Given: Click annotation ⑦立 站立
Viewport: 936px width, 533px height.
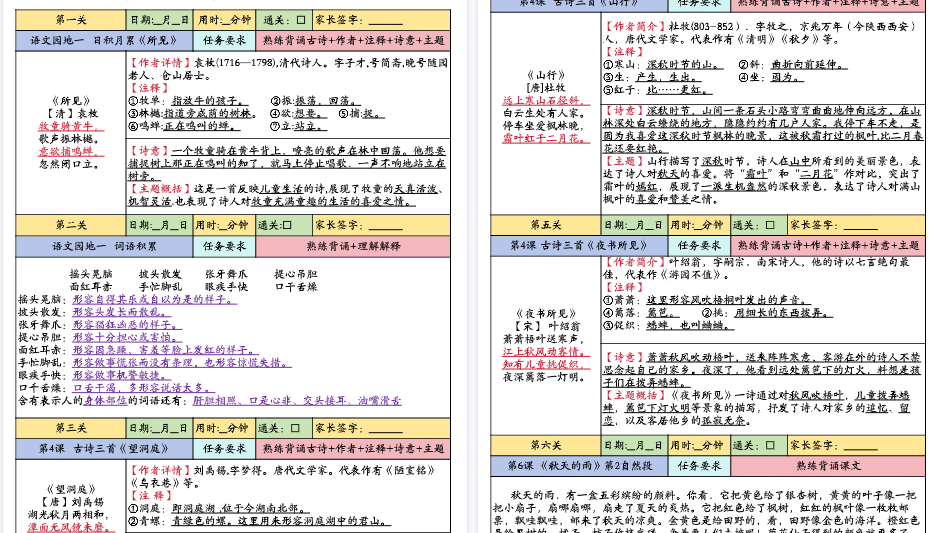Looking at the screenshot, I should click(x=298, y=126).
